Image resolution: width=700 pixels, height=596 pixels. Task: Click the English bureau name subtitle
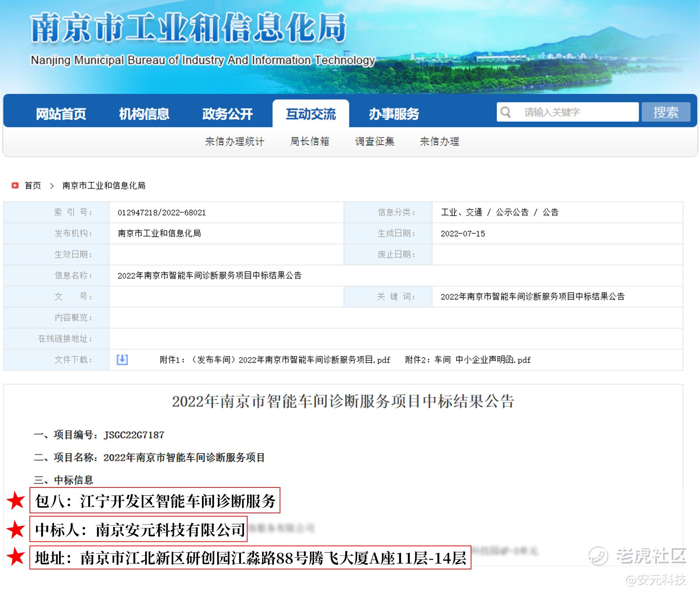point(203,60)
